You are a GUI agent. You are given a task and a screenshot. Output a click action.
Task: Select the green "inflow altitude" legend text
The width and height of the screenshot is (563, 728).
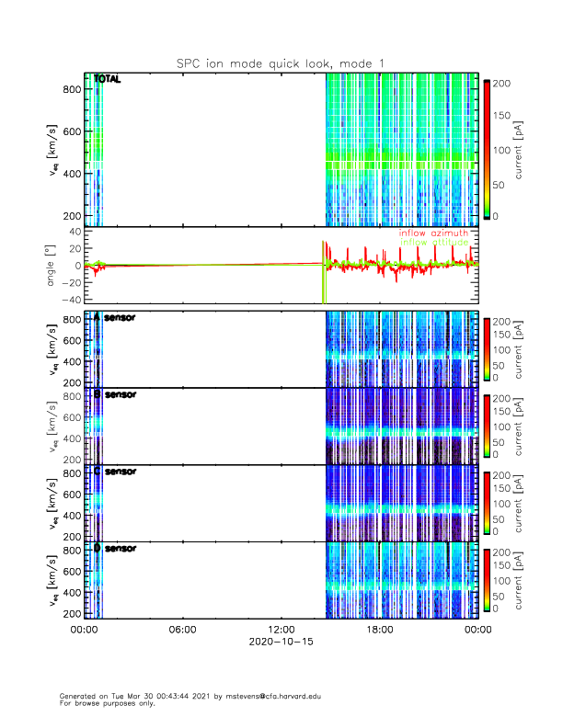tap(433, 243)
